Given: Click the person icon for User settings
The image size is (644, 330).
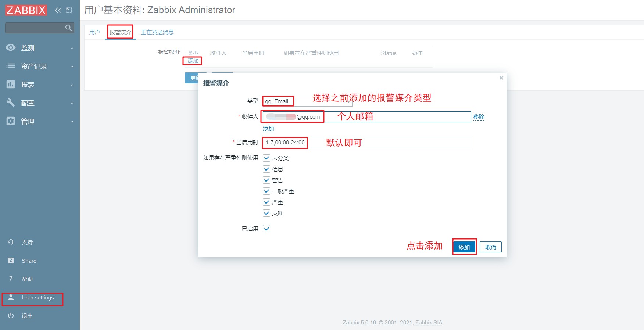Looking at the screenshot, I should tap(11, 297).
